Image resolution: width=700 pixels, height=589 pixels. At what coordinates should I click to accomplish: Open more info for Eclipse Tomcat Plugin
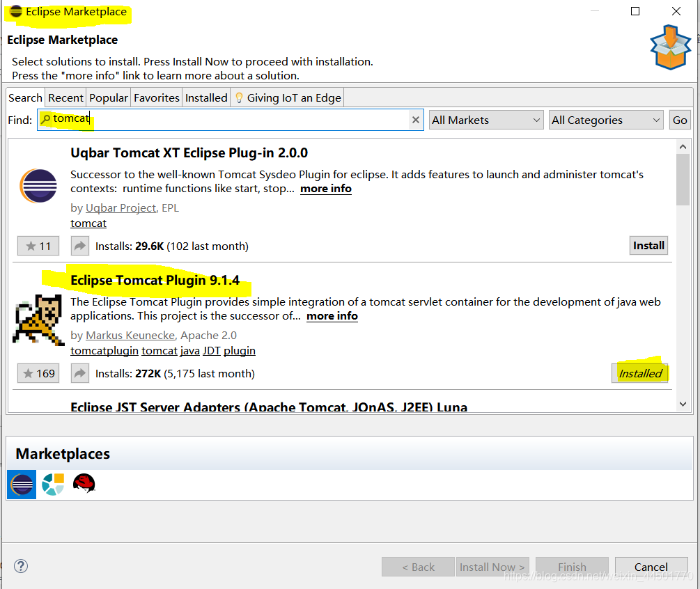332,316
